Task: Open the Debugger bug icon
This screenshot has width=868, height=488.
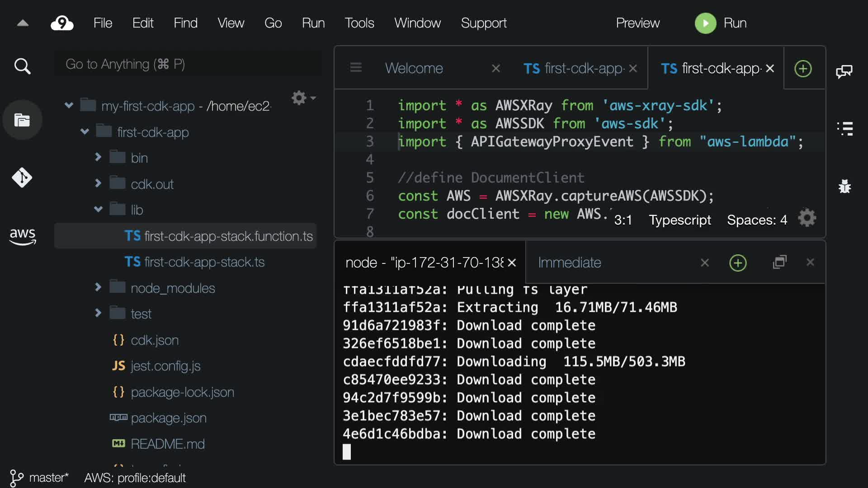Action: [844, 186]
